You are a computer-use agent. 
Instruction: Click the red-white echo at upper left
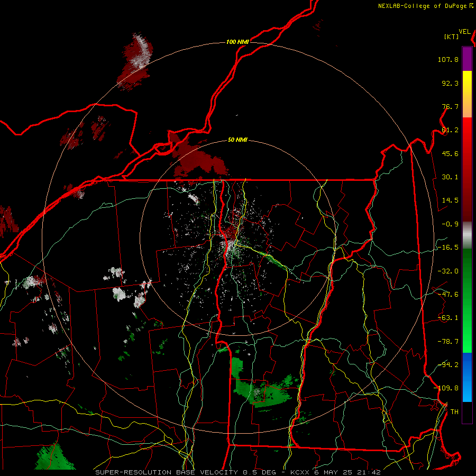click(135, 62)
